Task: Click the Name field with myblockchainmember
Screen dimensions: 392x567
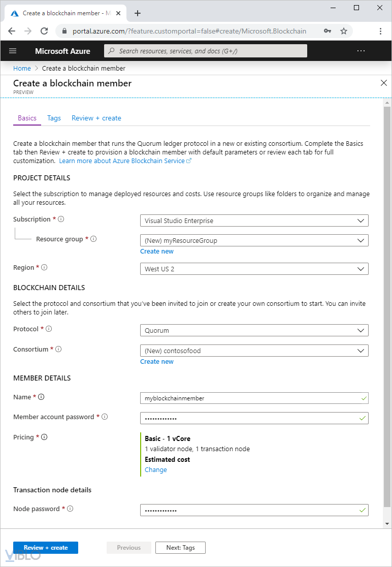Action: 249,398
